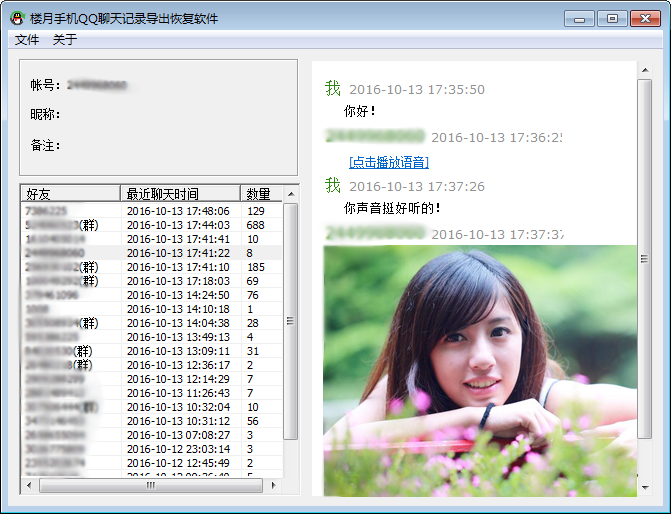This screenshot has height=514, width=671.
Task: Click the 点击播放语音 voice playback link
Action: pyautogui.click(x=389, y=162)
